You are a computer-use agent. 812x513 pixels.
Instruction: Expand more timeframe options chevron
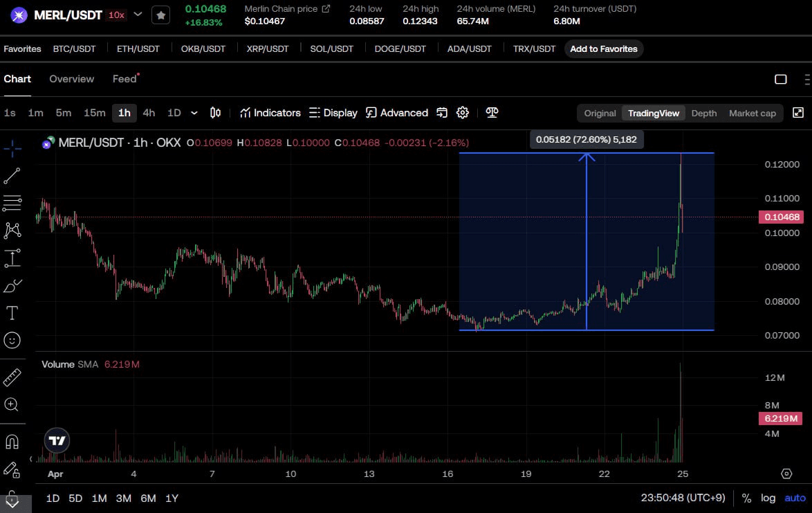click(x=194, y=113)
